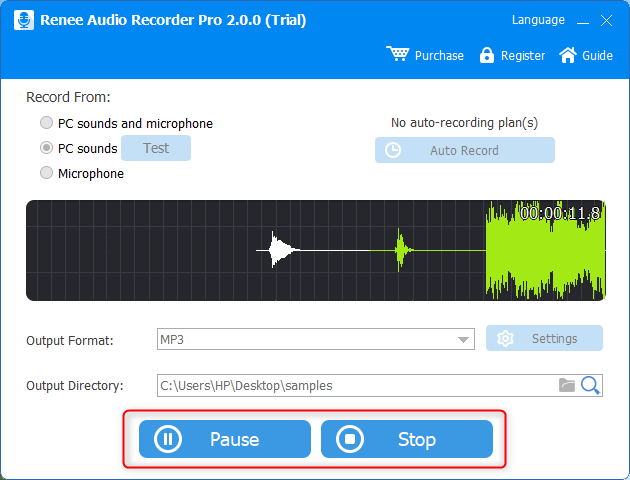Select the PC sounds radio button

pyautogui.click(x=47, y=148)
